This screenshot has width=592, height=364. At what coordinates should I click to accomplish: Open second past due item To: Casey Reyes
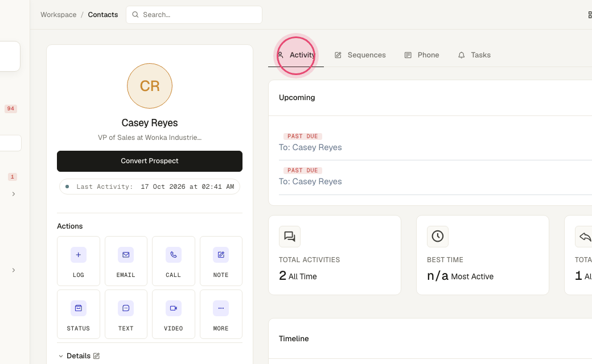310,181
